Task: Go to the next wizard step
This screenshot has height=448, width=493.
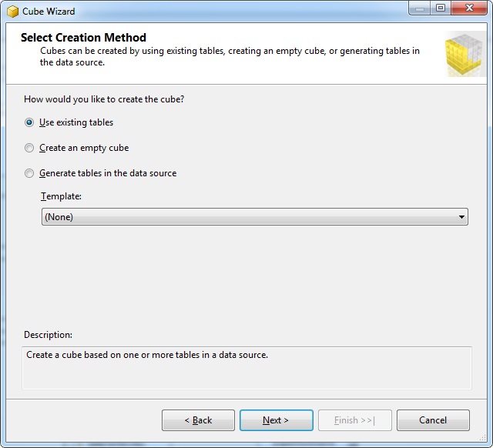Action: 276,420
